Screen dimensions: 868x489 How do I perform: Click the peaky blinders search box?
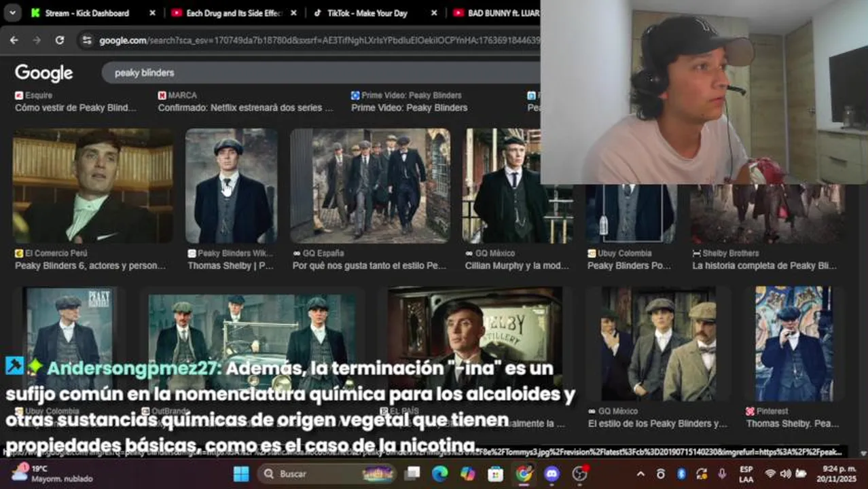pyautogui.click(x=321, y=73)
